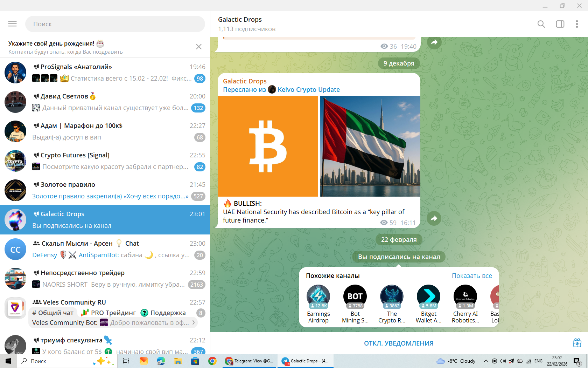Image resolution: width=588 pixels, height=368 pixels.
Task: Click the Непосредственно трейдер avatar
Action: tap(15, 279)
